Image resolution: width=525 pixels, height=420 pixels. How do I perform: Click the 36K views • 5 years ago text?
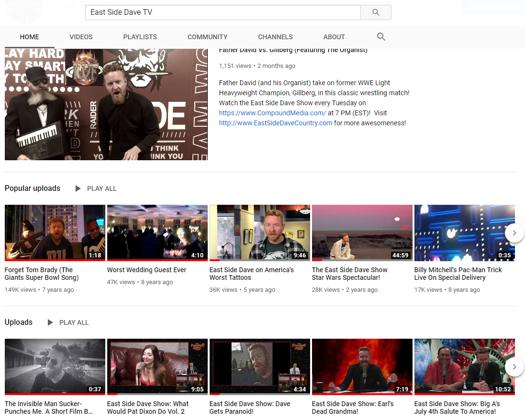click(243, 289)
